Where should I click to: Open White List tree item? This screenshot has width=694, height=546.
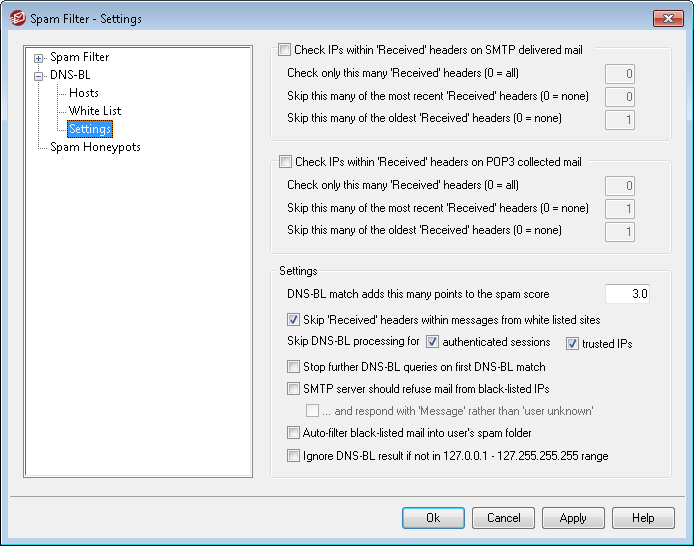pos(95,111)
